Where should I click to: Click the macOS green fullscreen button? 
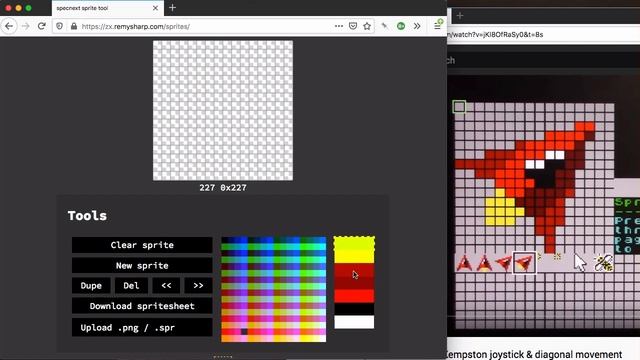point(29,8)
